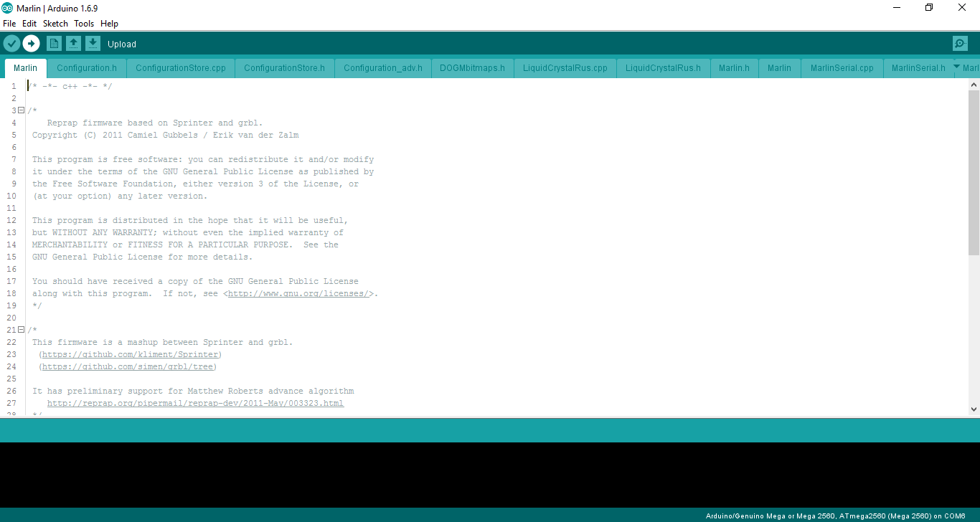Click the board info text showing COM6
980x522 pixels.
click(836, 516)
